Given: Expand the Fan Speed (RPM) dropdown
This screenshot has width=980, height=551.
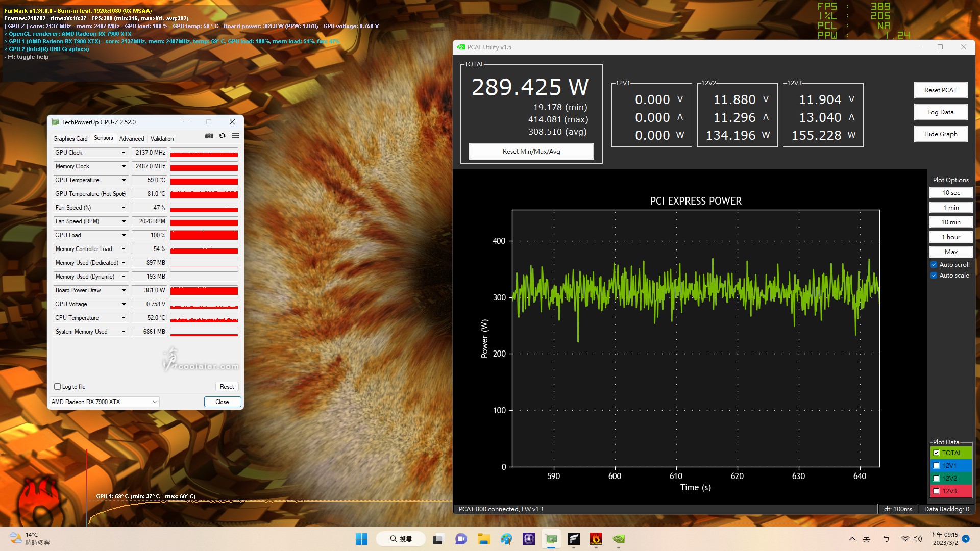Looking at the screenshot, I should click(x=123, y=221).
